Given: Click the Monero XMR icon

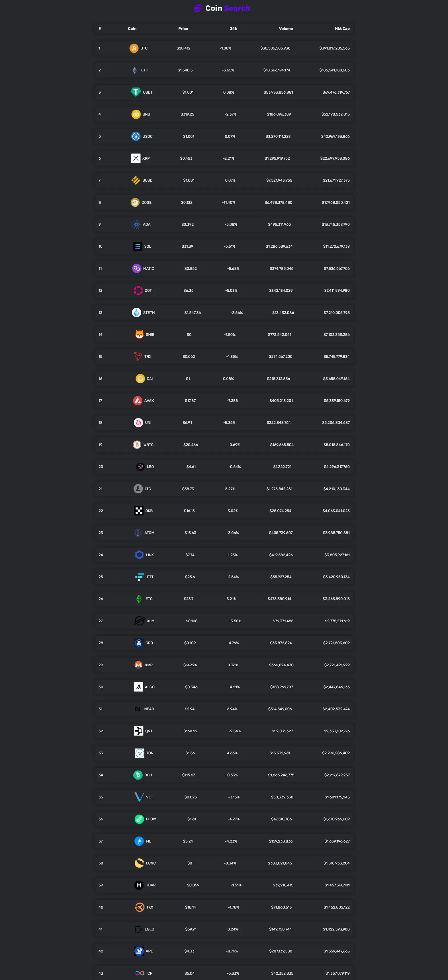Looking at the screenshot, I should [x=138, y=665].
